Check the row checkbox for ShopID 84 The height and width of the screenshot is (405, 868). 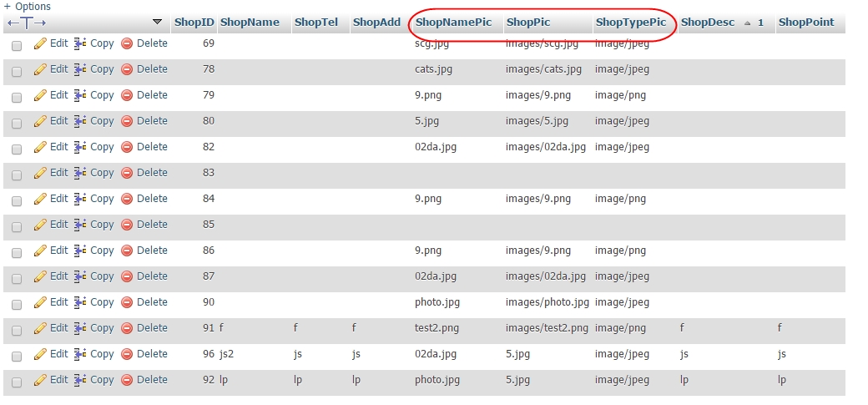pos(17,201)
